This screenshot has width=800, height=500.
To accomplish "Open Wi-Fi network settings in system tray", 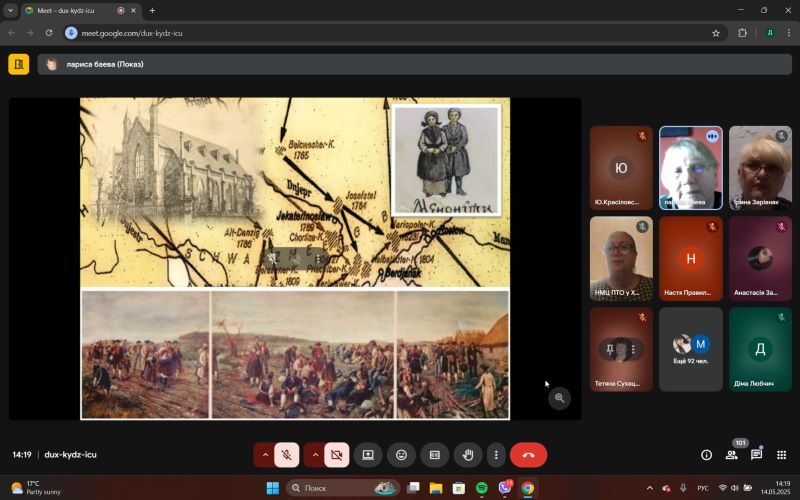I will coord(722,488).
